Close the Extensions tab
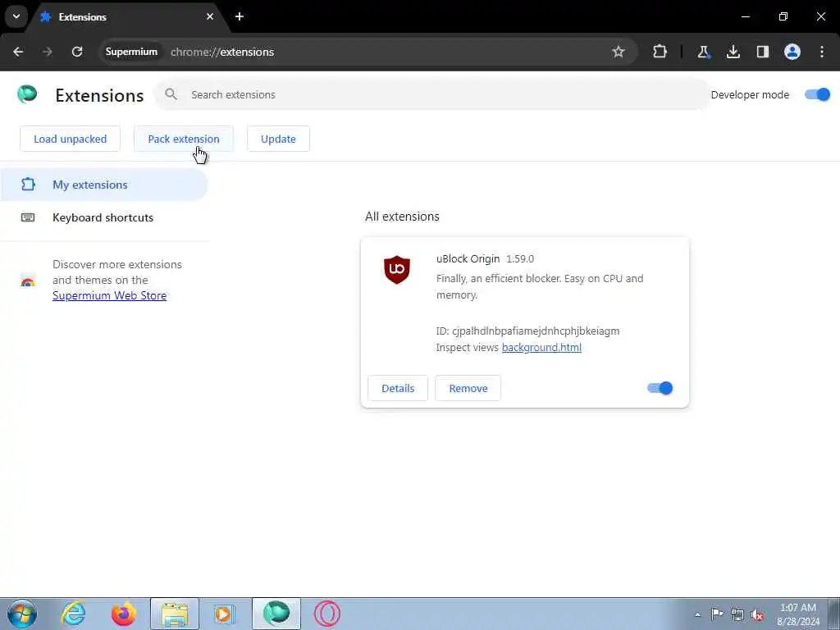 pyautogui.click(x=210, y=16)
